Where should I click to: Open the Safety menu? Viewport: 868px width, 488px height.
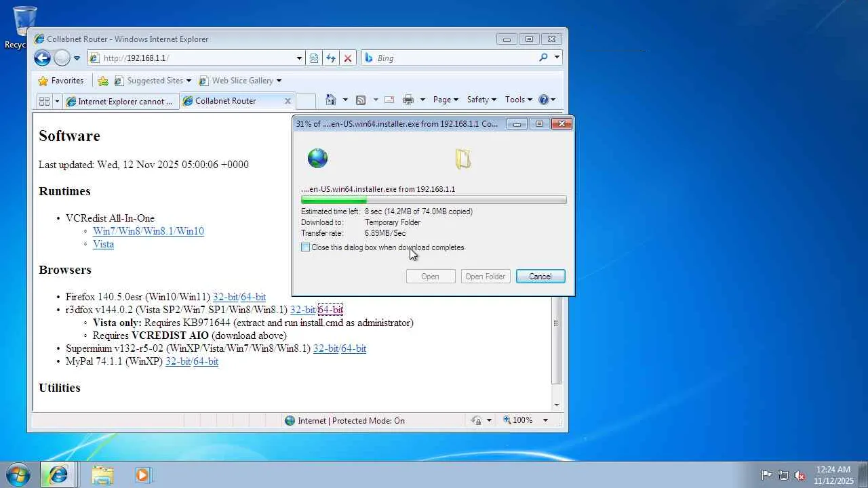pyautogui.click(x=481, y=100)
